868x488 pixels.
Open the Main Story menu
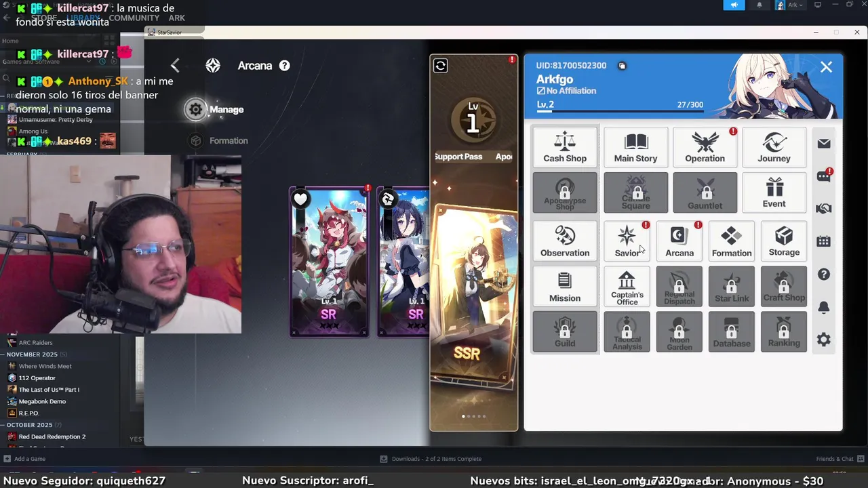point(635,146)
